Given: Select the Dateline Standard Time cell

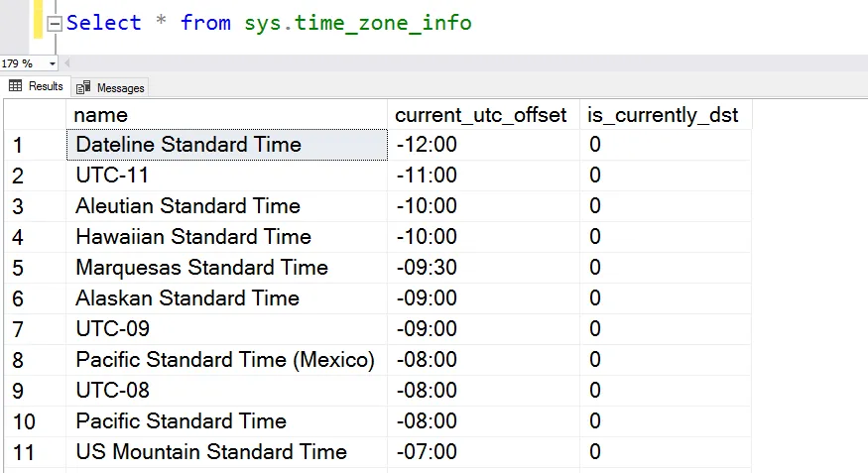Looking at the screenshot, I should [227, 145].
